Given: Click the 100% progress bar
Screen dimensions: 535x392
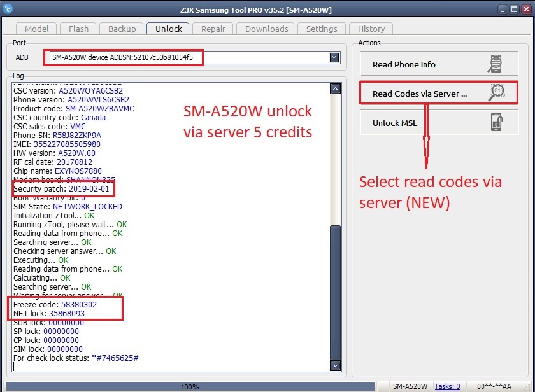Looking at the screenshot, I should (x=190, y=386).
